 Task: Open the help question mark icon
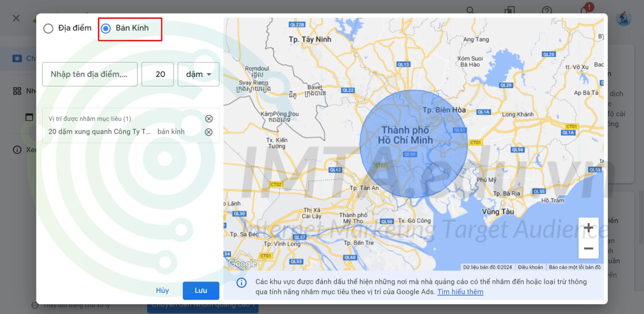click(547, 11)
